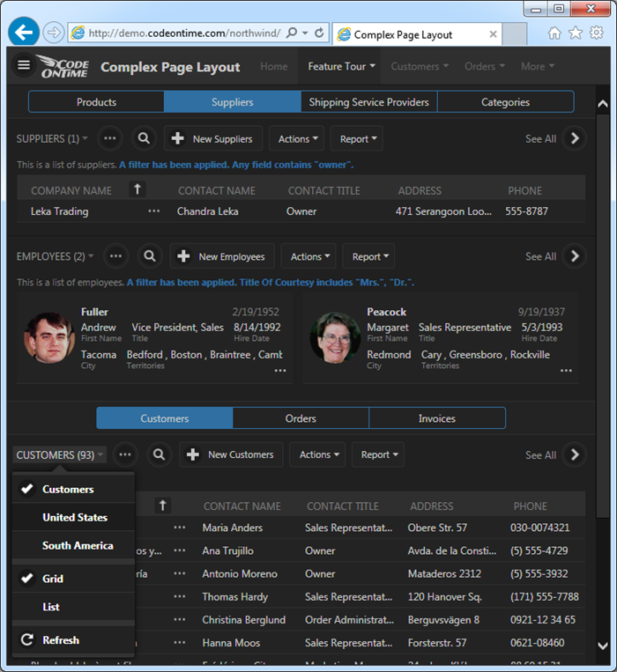The height and width of the screenshot is (672, 617).
Task: Click New Employees button
Action: (222, 256)
